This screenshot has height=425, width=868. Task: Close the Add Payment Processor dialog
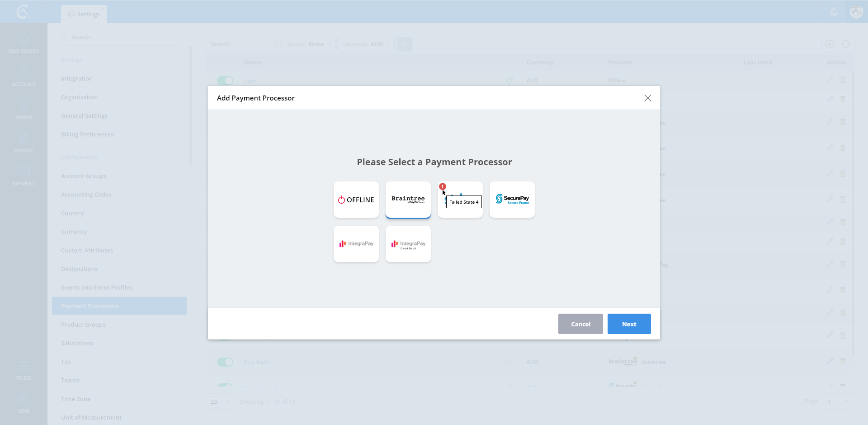pyautogui.click(x=647, y=98)
